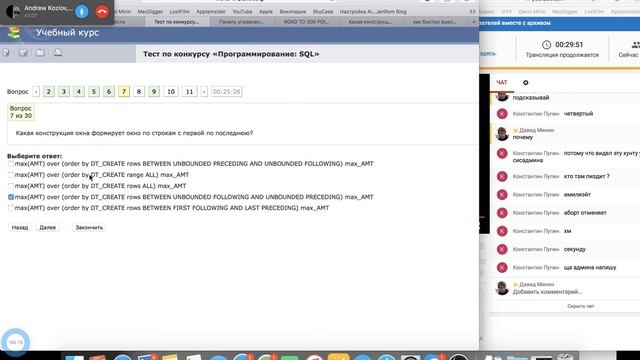Open the Apple bookmark
This screenshot has width=640, height=360.
click(x=266, y=11)
